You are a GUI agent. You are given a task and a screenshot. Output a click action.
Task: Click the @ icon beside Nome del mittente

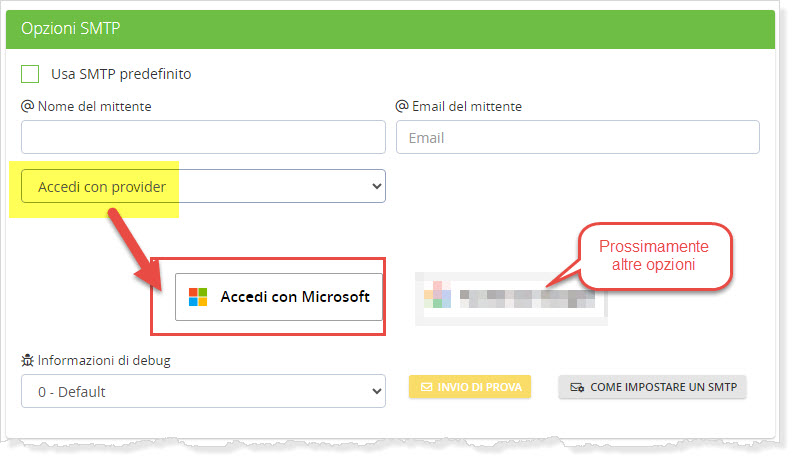(x=27, y=106)
